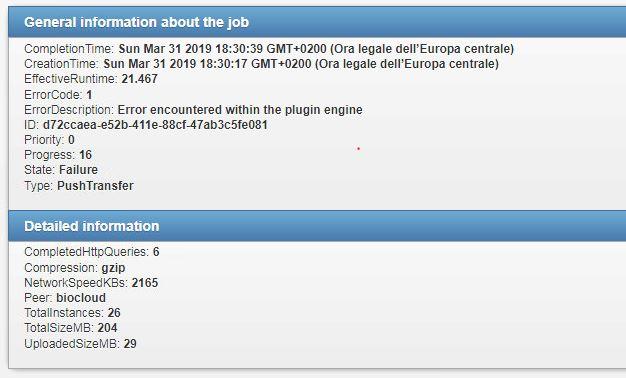
Task: Click the Compression value gzip
Action: coord(113,268)
